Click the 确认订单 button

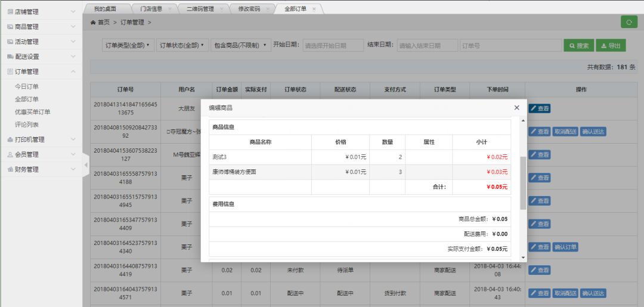565,247
